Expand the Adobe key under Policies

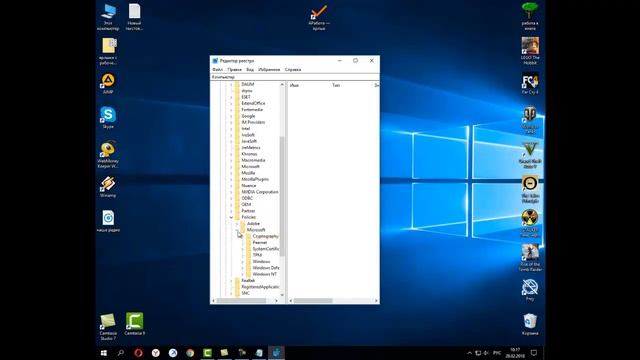pyautogui.click(x=237, y=224)
